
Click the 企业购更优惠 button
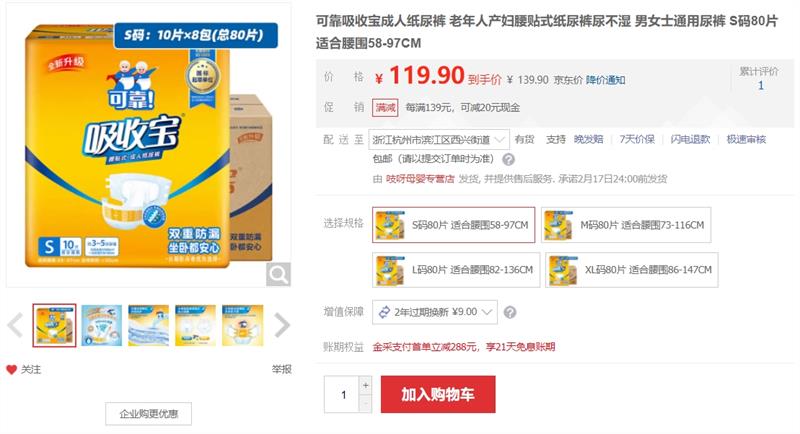(148, 414)
